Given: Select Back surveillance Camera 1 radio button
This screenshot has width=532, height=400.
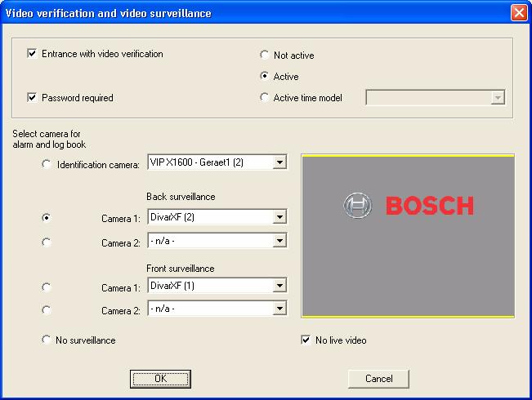Looking at the screenshot, I should click(46, 217).
